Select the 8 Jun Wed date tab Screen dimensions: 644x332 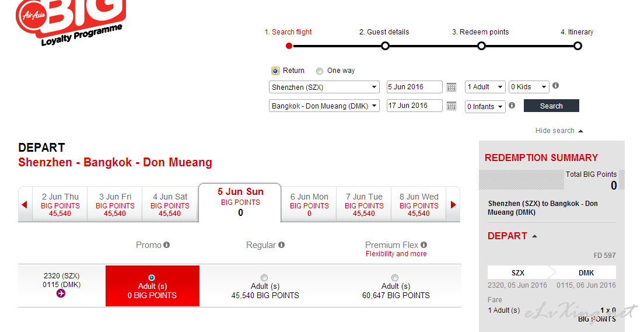point(419,205)
